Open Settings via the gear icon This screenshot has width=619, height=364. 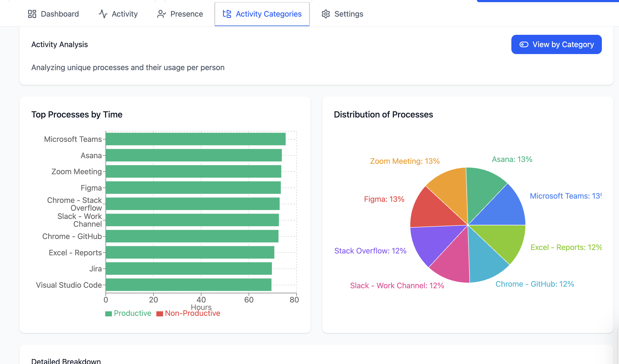tap(326, 14)
